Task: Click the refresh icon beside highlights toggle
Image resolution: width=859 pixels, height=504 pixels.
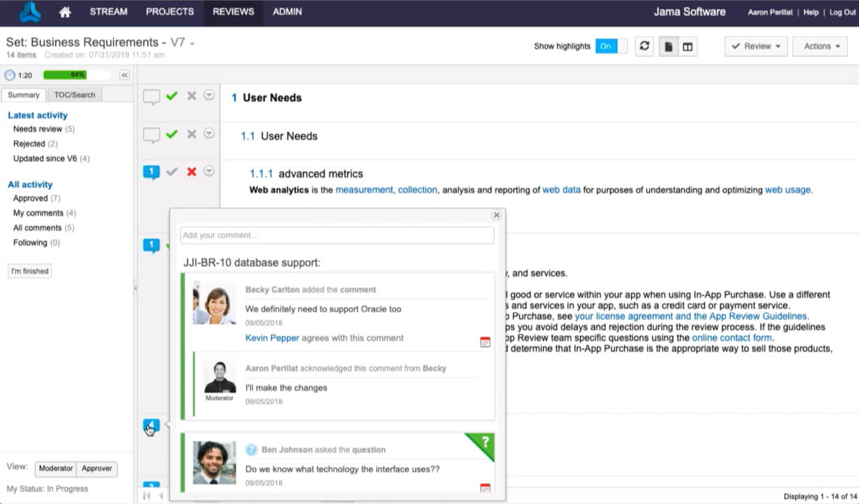Action: [x=644, y=46]
